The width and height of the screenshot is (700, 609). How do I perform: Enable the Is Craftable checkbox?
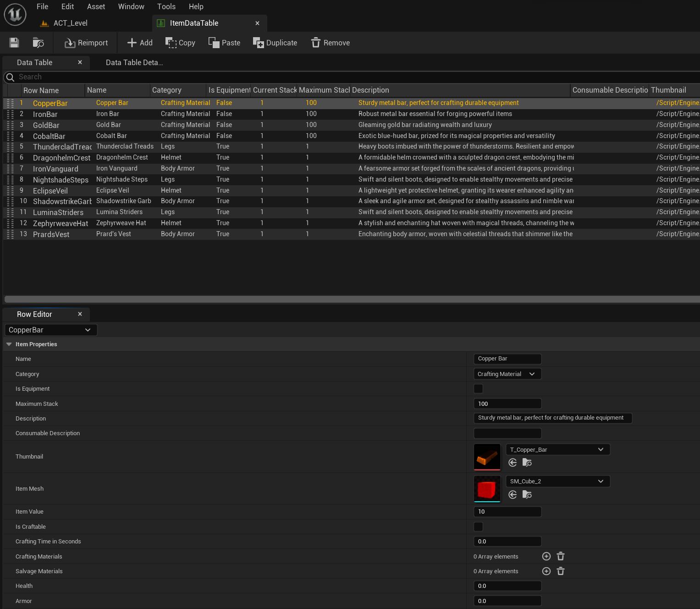click(x=478, y=526)
